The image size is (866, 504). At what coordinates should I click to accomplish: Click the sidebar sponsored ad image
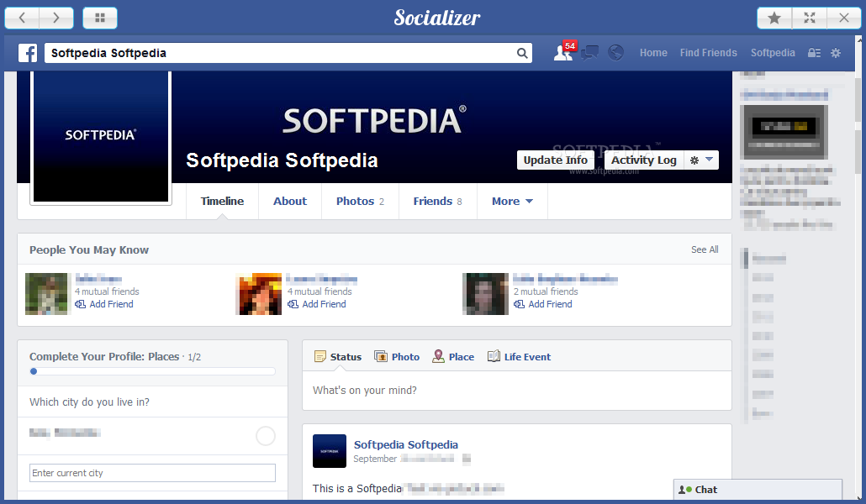click(784, 133)
